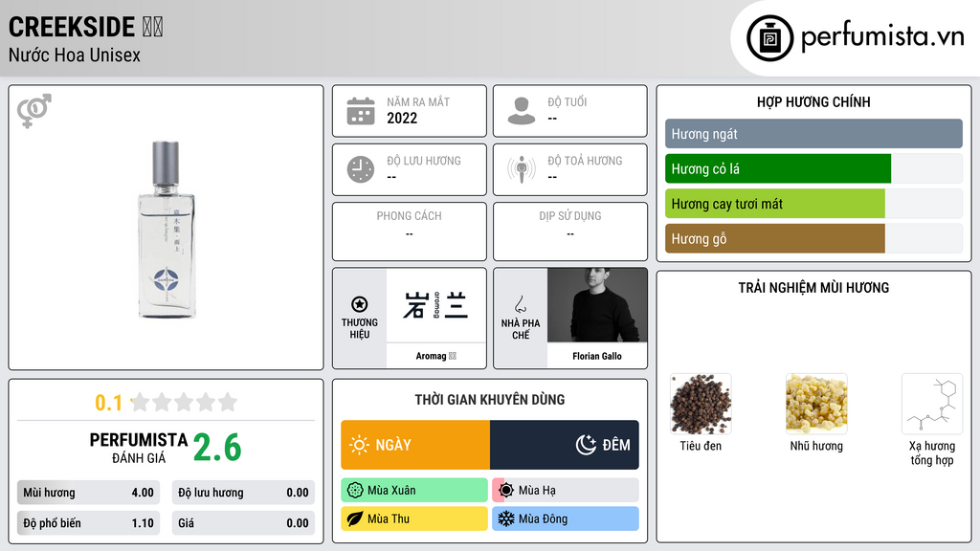This screenshot has height=551, width=980.
Task: Choose the Mùa Thu season bar
Action: click(414, 518)
